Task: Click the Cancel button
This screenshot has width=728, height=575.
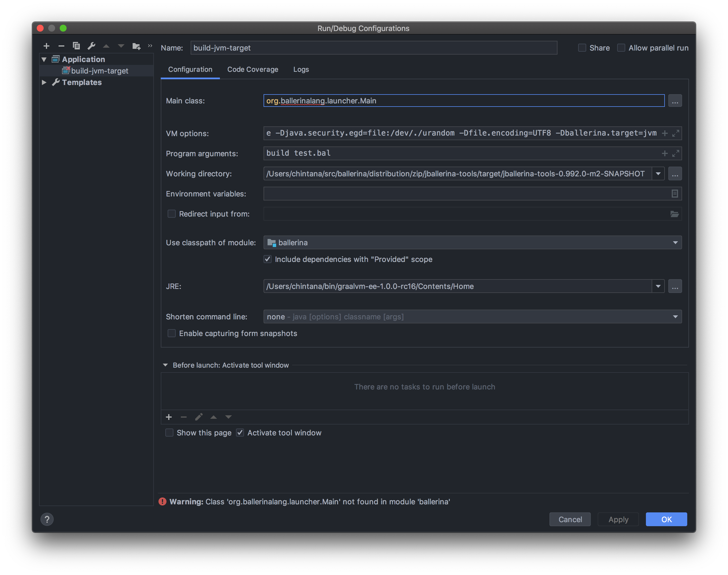Action: (570, 519)
